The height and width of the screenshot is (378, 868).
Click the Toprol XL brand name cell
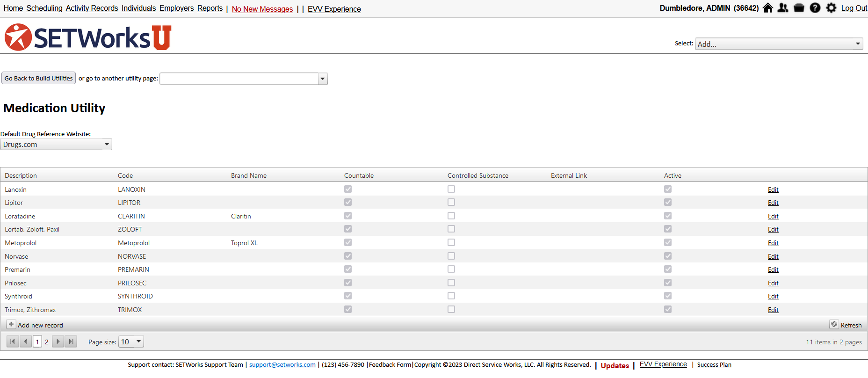point(244,243)
